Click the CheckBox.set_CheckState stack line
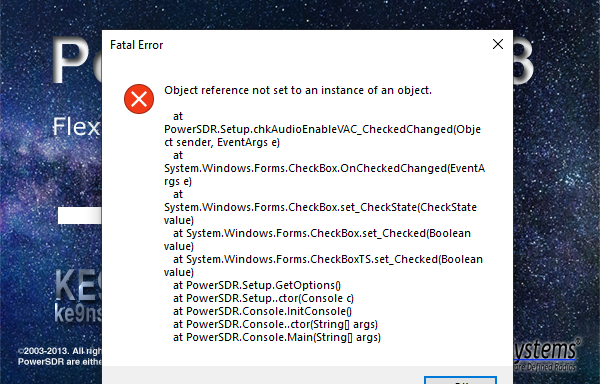The image size is (600, 384). coord(320,207)
